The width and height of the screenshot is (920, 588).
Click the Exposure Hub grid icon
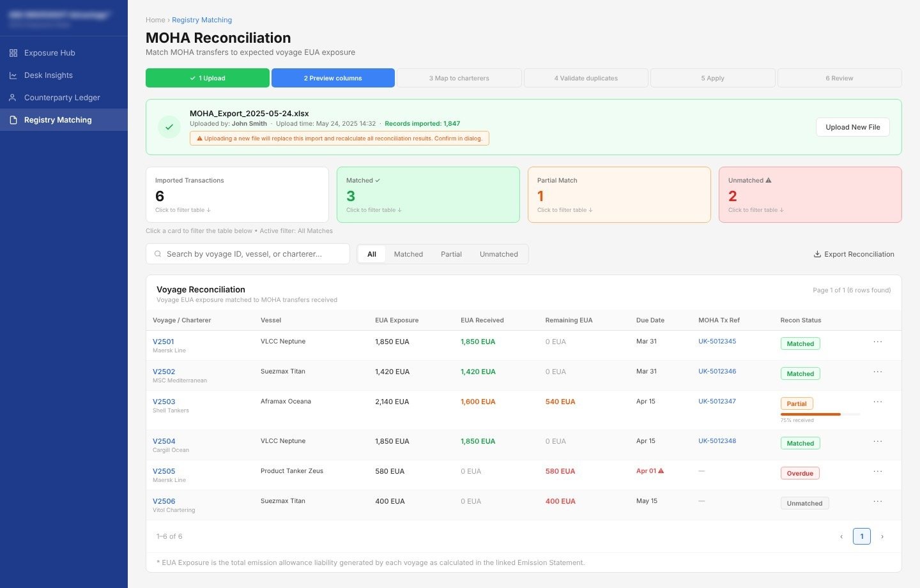point(13,53)
